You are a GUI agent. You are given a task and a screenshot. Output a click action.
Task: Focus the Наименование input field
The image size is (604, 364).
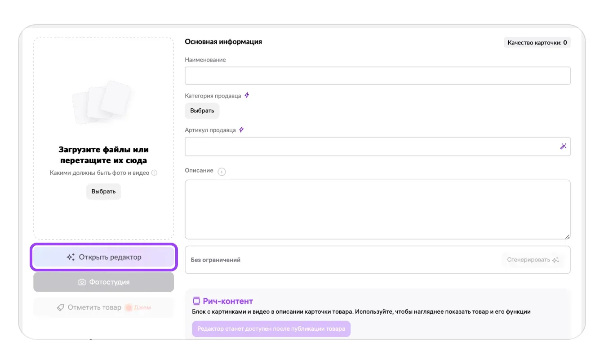(377, 76)
